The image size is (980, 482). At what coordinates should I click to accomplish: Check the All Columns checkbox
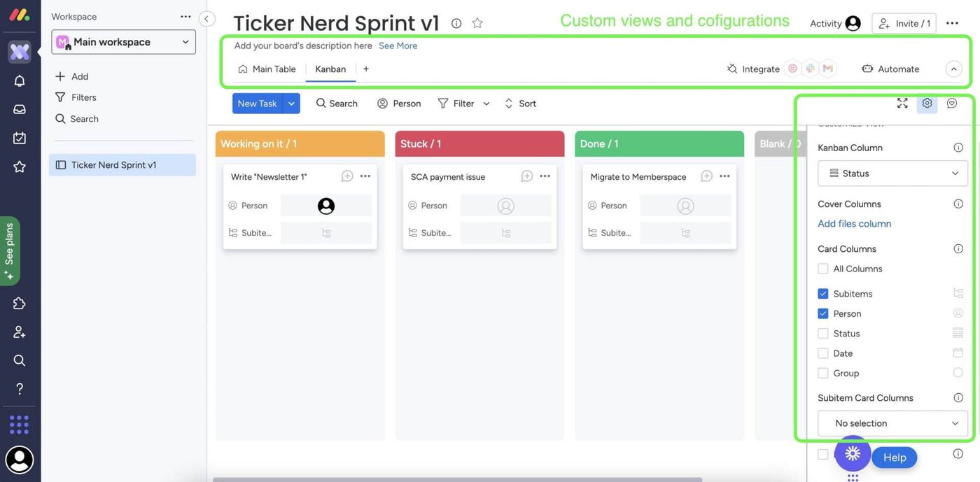tap(823, 269)
